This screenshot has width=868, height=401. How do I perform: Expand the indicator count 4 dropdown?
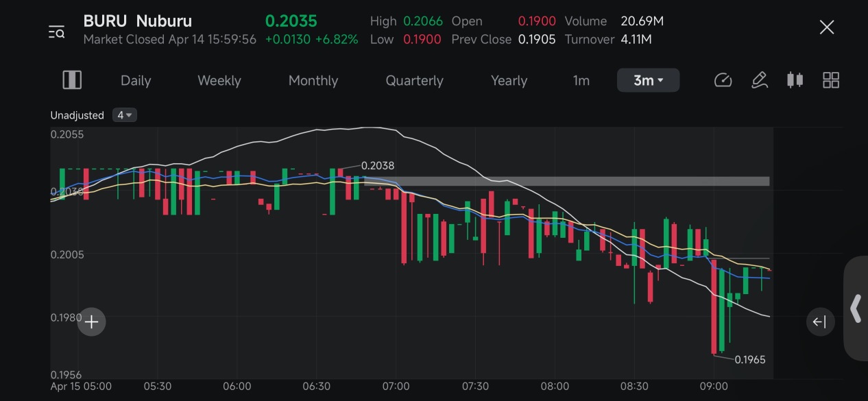point(124,115)
